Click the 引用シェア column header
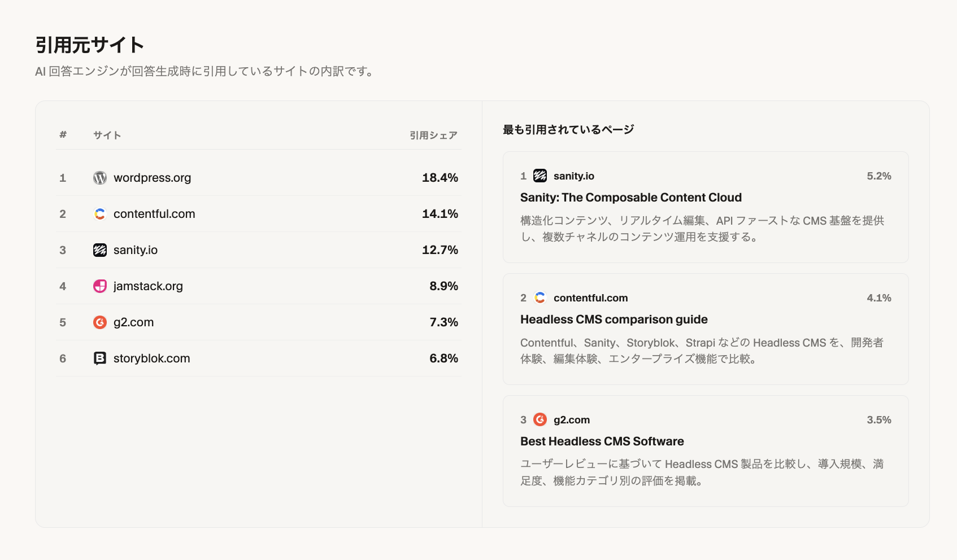The image size is (957, 560). (x=433, y=135)
